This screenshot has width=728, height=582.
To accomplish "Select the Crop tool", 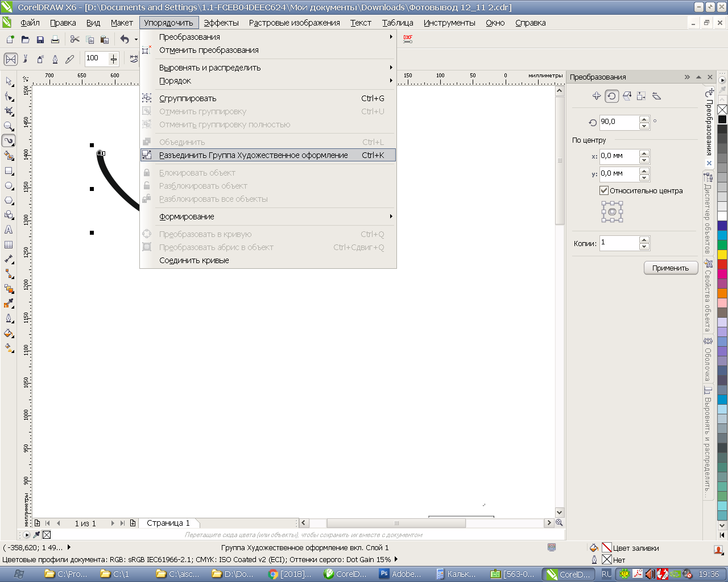I will (x=9, y=111).
